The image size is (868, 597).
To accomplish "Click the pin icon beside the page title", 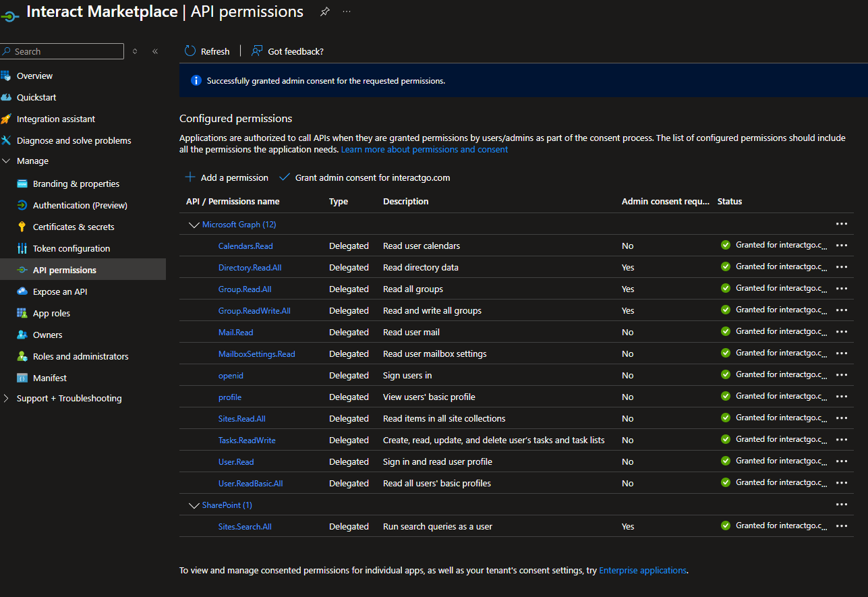I will [324, 12].
